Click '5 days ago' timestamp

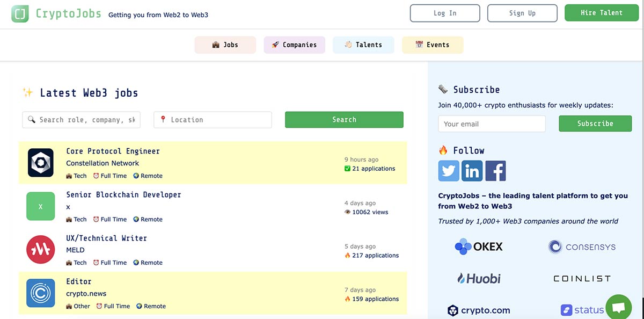click(x=360, y=247)
